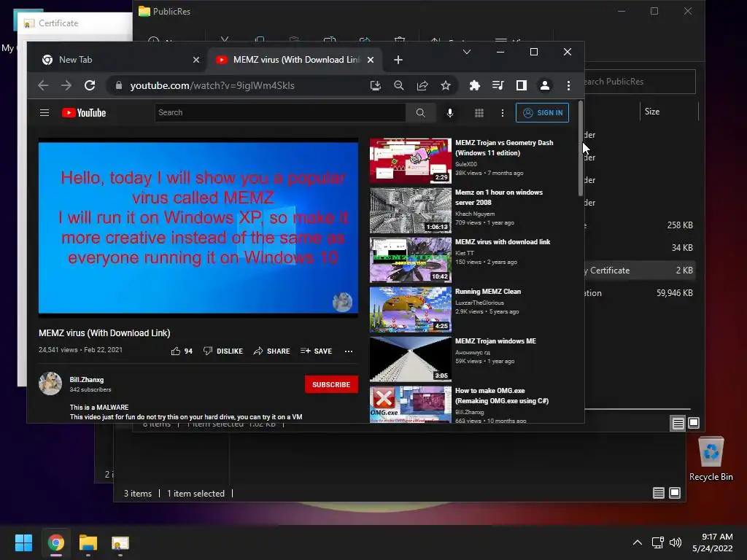This screenshot has width=747, height=560.
Task: Select the 59,946 KB file row
Action: (x=640, y=293)
